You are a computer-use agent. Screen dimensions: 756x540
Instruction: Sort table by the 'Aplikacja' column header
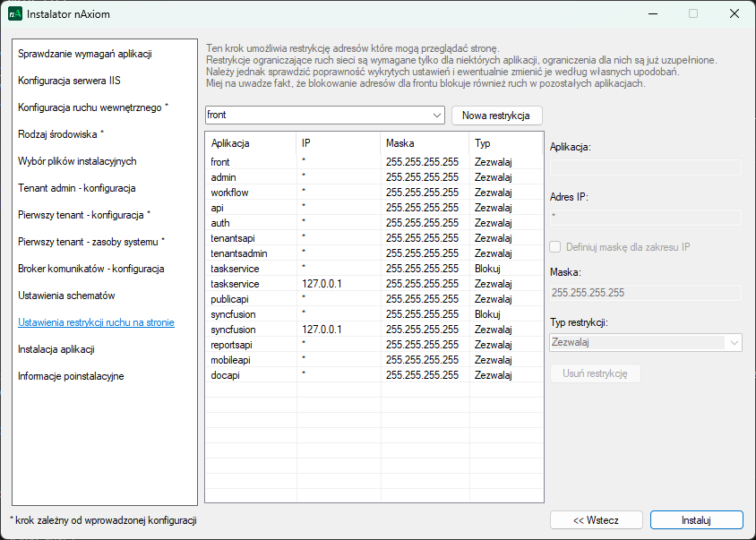click(x=250, y=143)
